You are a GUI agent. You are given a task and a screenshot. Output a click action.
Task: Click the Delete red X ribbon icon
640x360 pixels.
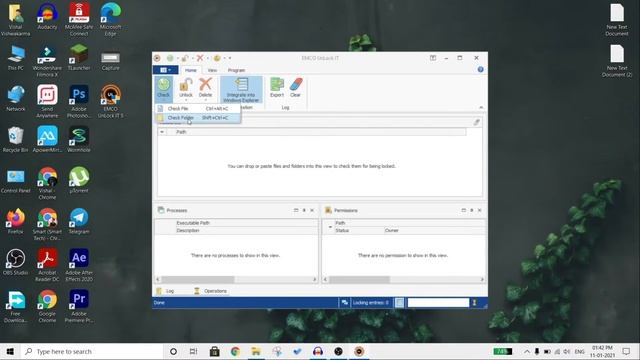(205, 85)
